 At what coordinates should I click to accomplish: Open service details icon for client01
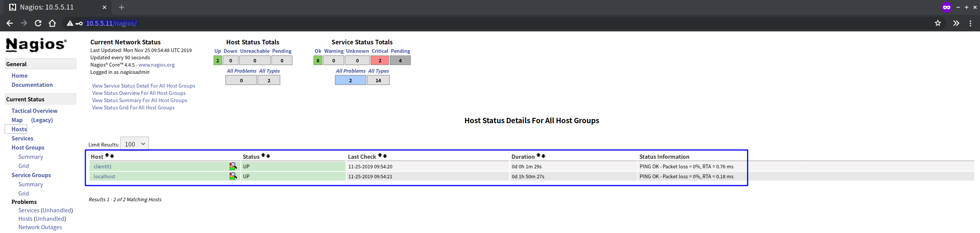click(233, 166)
